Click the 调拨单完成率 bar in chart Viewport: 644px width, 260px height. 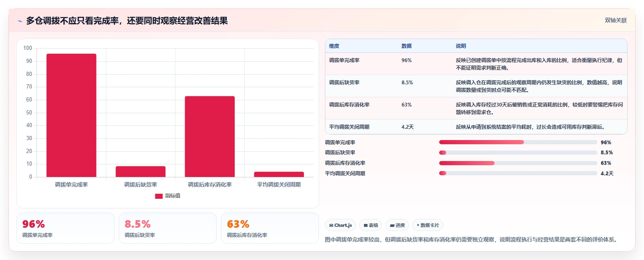click(71, 115)
